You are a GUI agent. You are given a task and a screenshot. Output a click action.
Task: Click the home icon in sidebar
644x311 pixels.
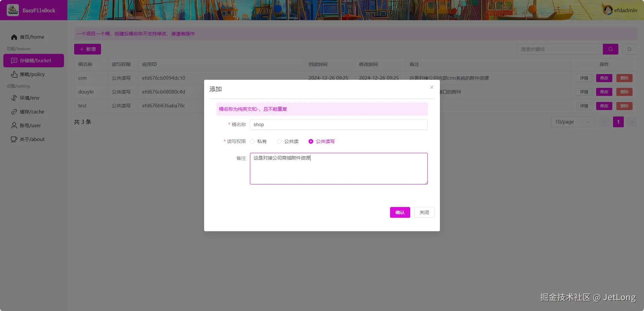[x=14, y=37]
